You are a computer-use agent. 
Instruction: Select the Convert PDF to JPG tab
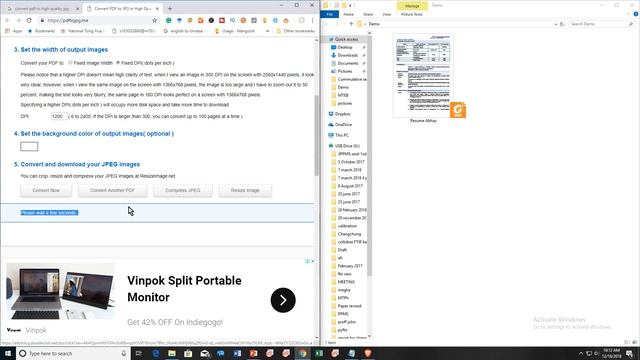[x=122, y=8]
